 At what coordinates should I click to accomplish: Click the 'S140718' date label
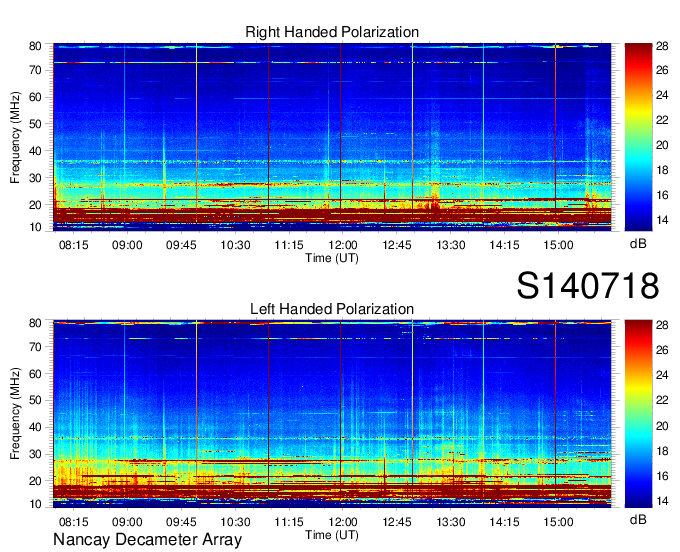coord(588,286)
